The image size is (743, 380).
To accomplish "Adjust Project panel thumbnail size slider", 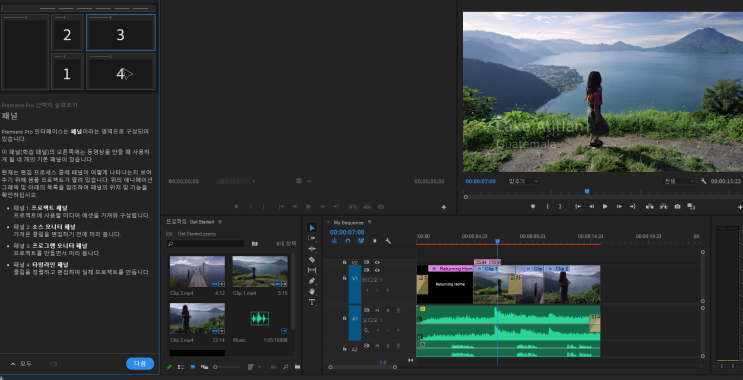I will pyautogui.click(x=227, y=367).
